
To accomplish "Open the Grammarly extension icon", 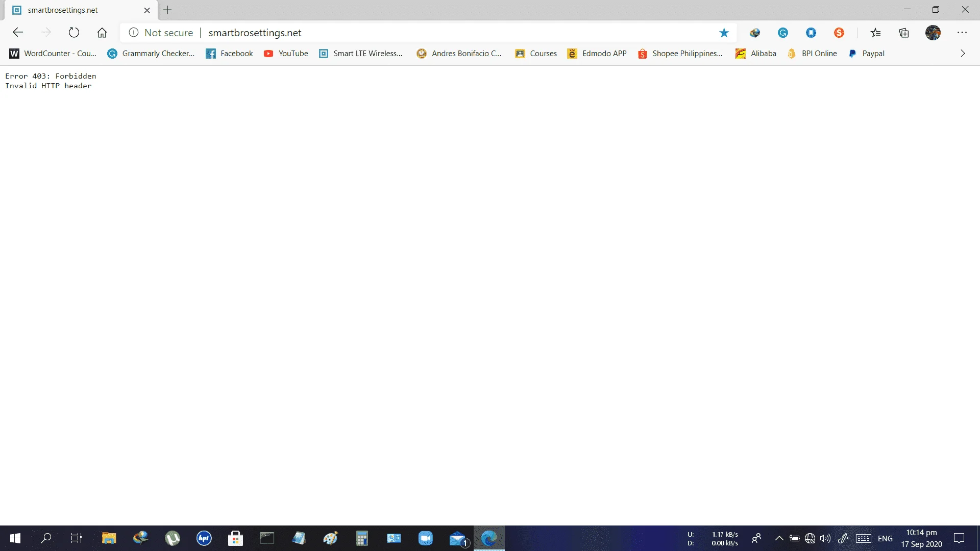I will pos(783,33).
